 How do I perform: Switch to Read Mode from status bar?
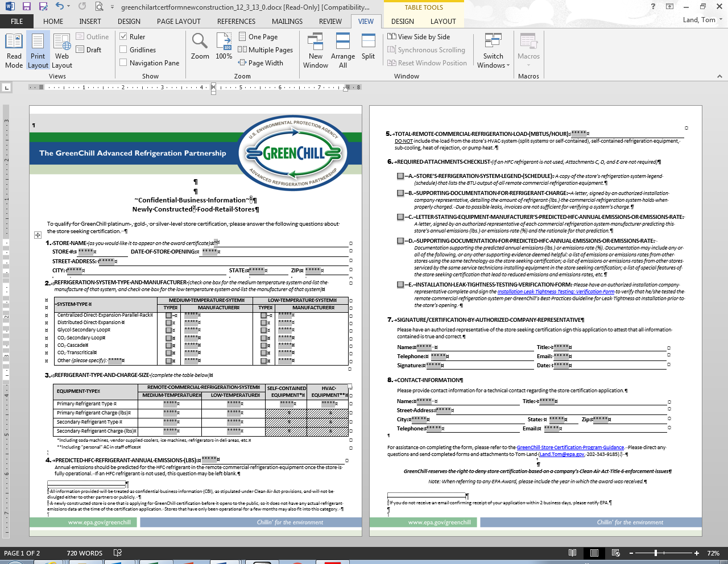tap(573, 553)
